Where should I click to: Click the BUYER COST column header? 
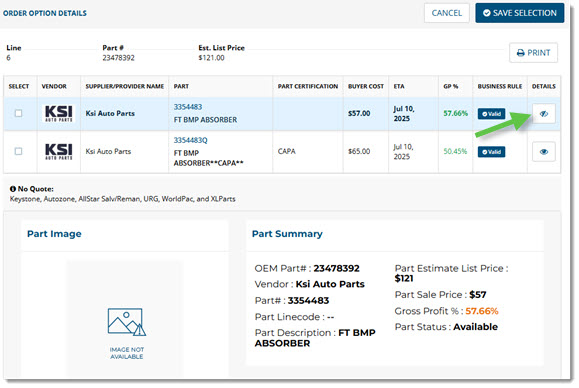(367, 87)
